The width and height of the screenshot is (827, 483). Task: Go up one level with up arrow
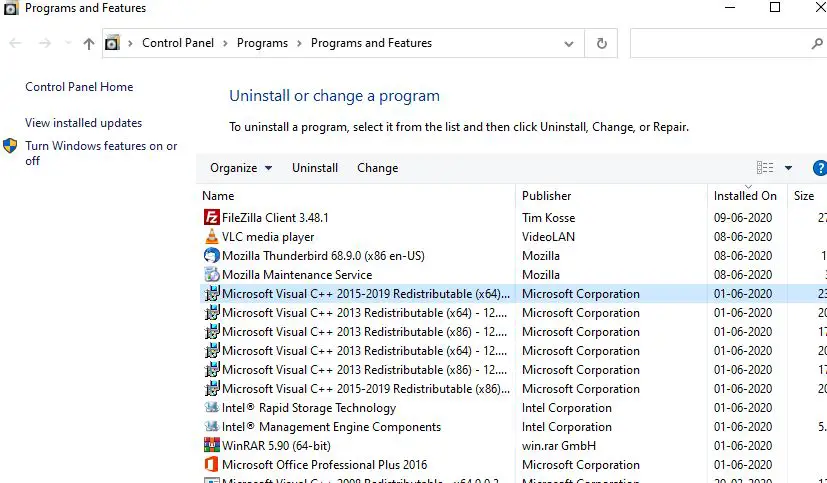[x=89, y=43]
